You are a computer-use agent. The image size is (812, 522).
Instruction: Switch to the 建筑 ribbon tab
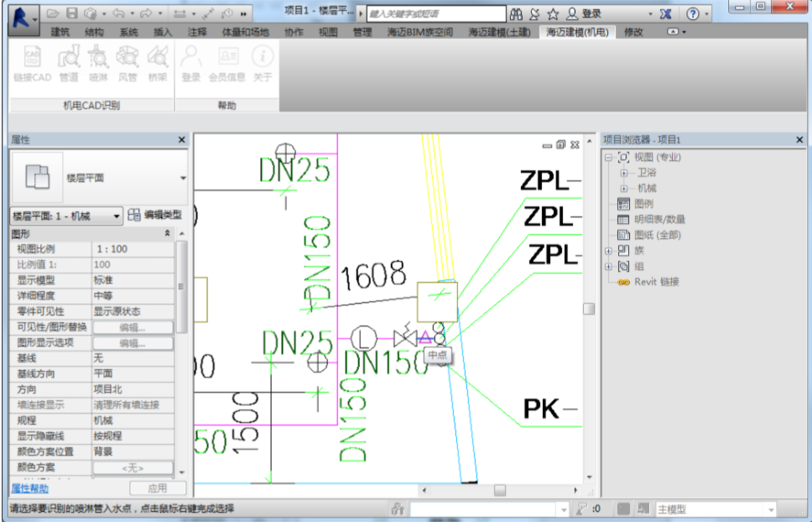click(60, 32)
